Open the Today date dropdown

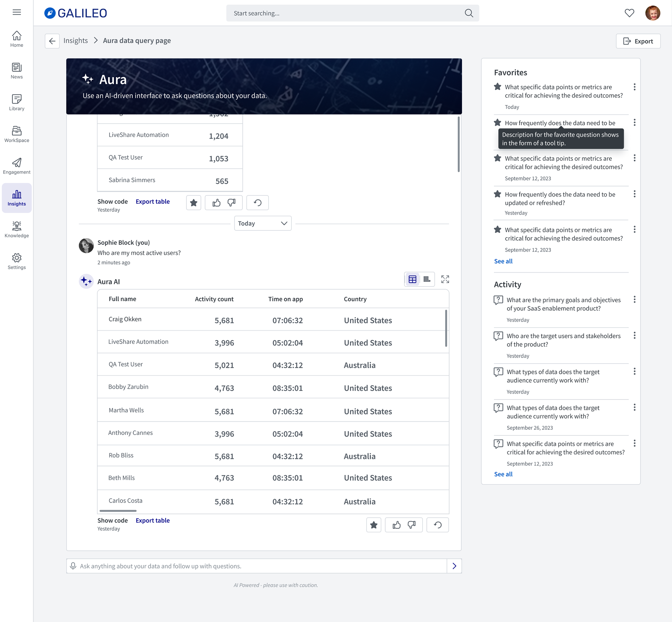point(262,223)
